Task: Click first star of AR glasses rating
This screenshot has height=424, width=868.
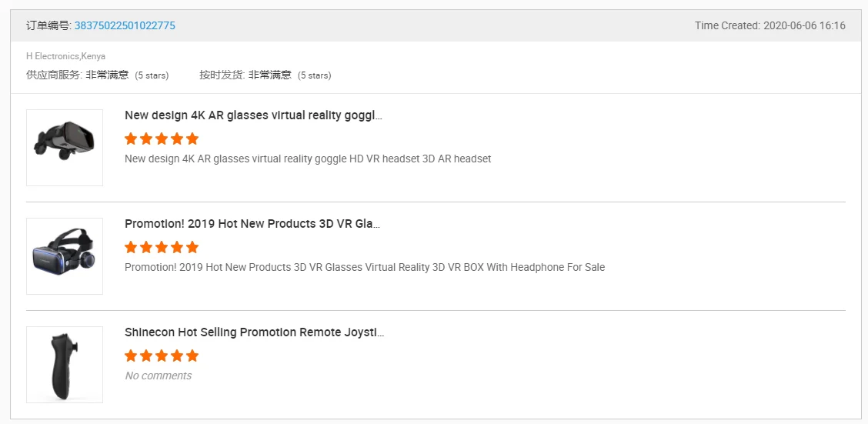Action: (x=131, y=139)
